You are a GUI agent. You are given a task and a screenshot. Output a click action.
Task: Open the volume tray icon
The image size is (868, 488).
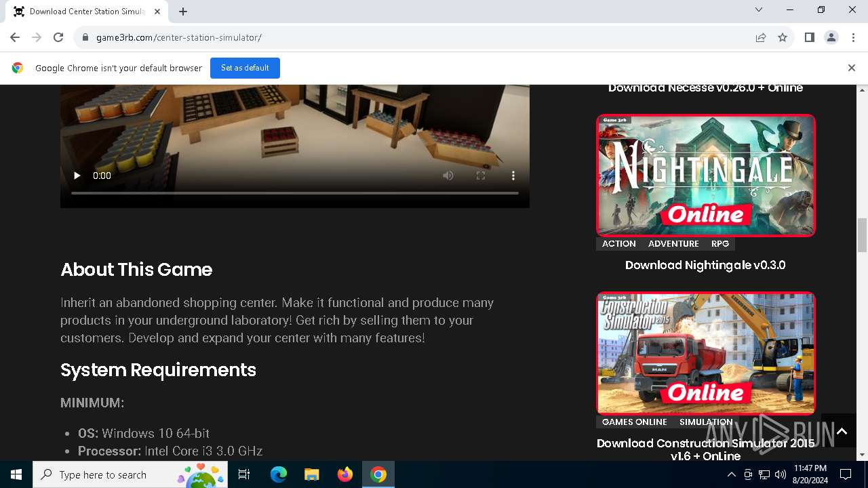click(x=781, y=474)
